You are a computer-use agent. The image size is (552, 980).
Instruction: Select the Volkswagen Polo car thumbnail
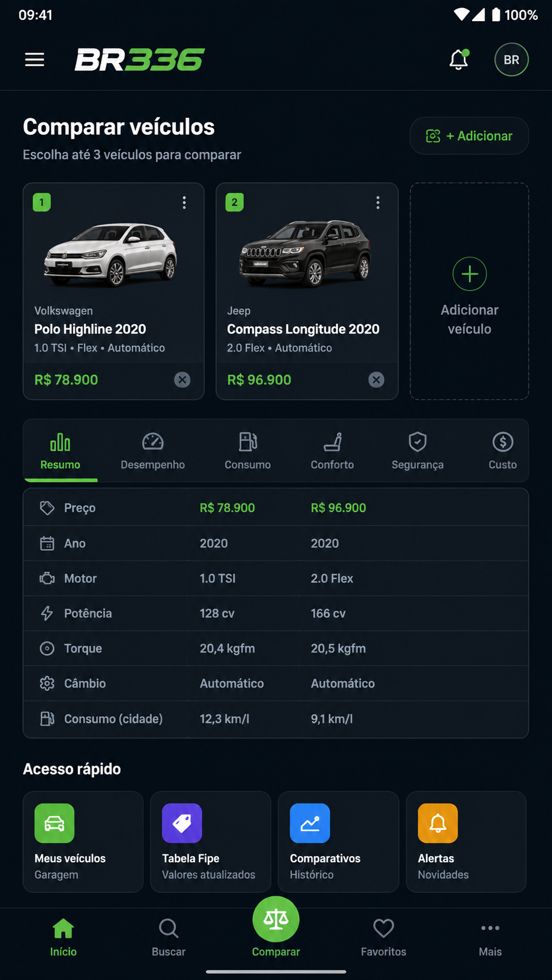point(111,254)
